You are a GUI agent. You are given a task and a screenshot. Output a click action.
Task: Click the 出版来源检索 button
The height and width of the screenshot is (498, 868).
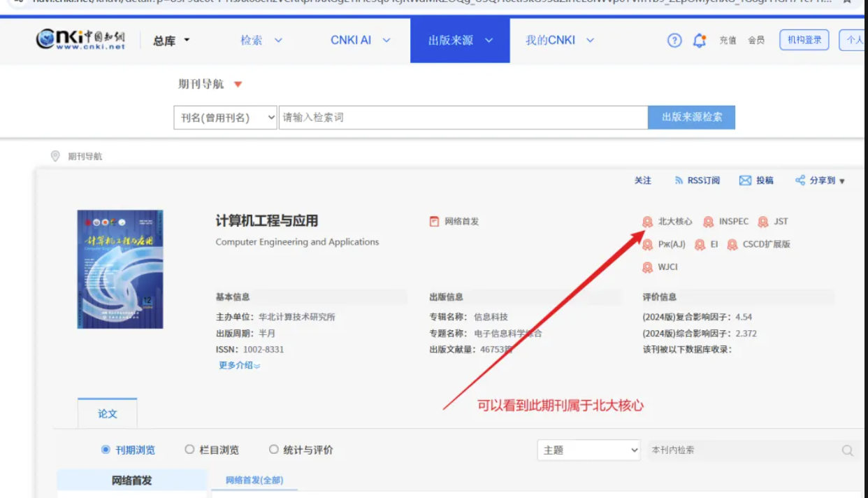[x=692, y=117]
